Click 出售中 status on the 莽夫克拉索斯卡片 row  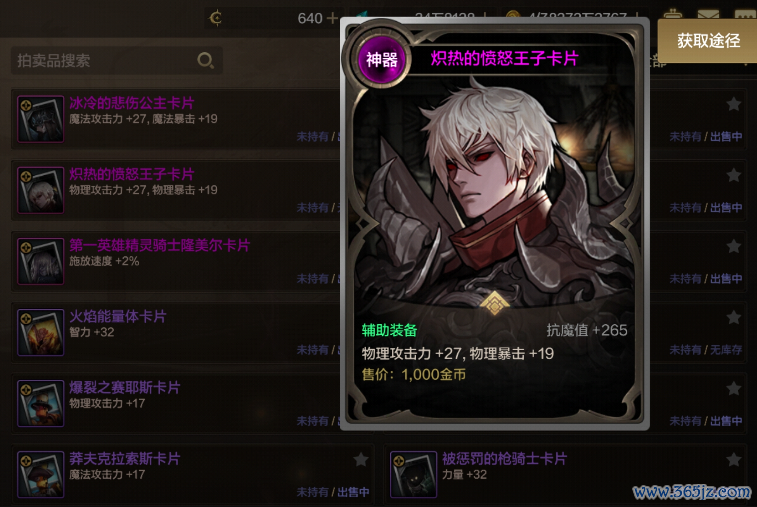[353, 492]
